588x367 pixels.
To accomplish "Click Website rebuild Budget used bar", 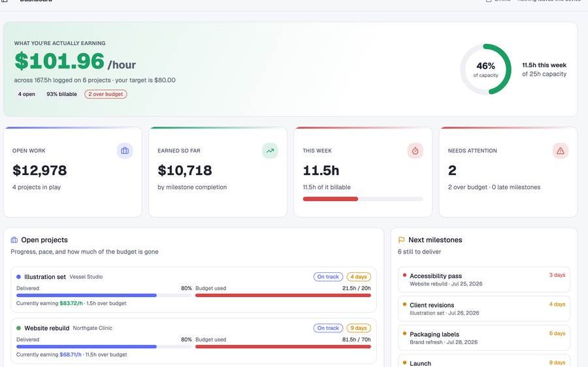I will [283, 347].
